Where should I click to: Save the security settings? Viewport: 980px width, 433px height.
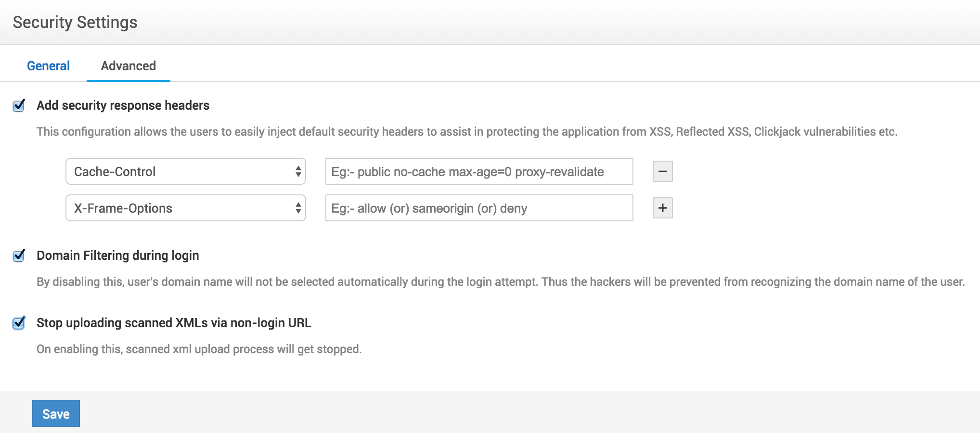tap(56, 414)
